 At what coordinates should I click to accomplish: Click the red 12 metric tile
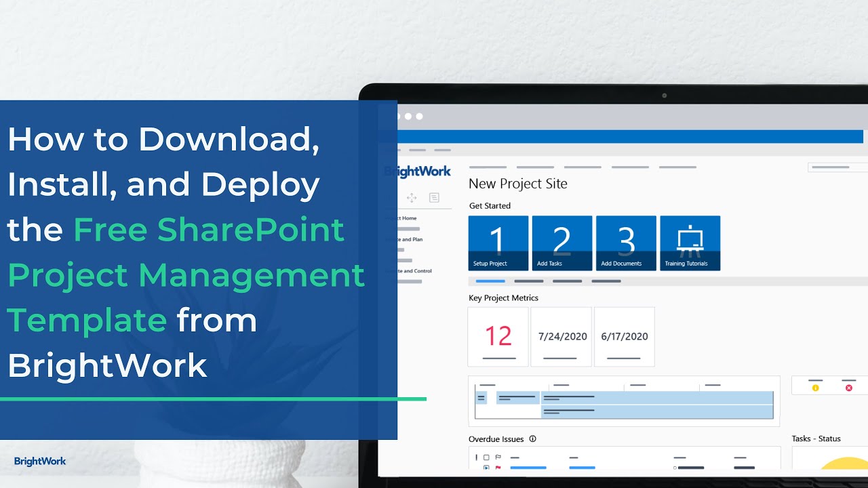498,337
